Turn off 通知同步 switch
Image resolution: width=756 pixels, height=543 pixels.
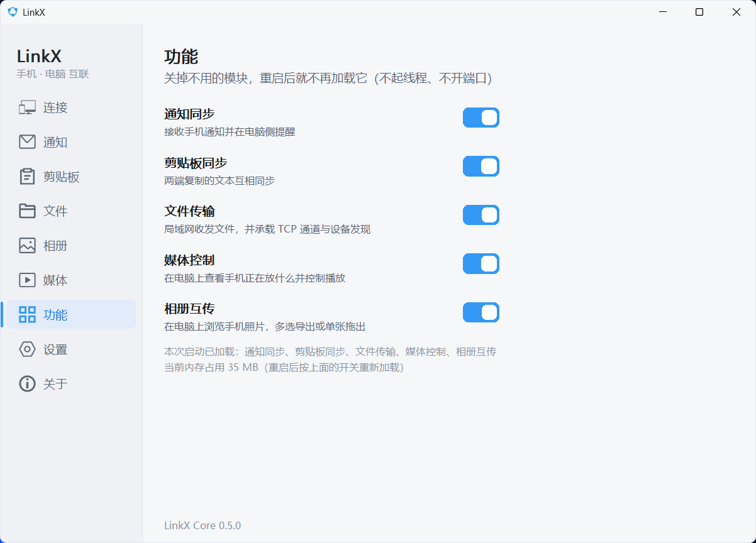[481, 118]
